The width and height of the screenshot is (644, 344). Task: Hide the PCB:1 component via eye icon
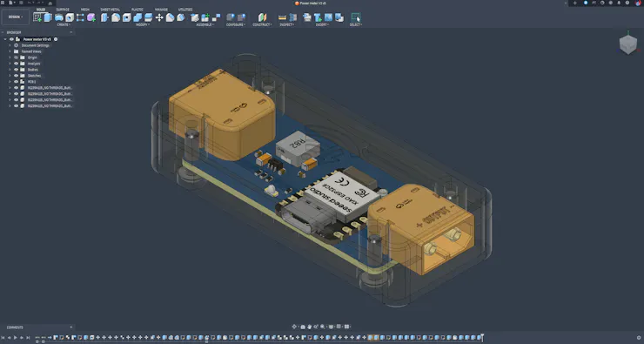click(x=17, y=82)
